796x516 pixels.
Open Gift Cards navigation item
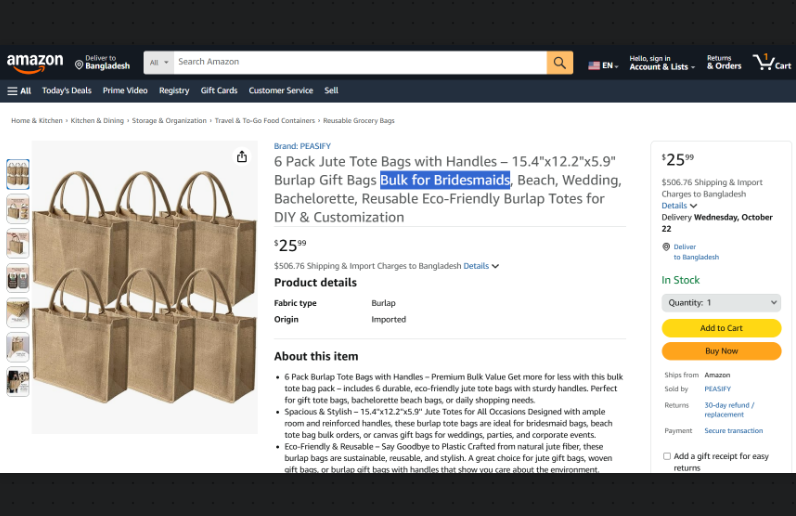219,90
